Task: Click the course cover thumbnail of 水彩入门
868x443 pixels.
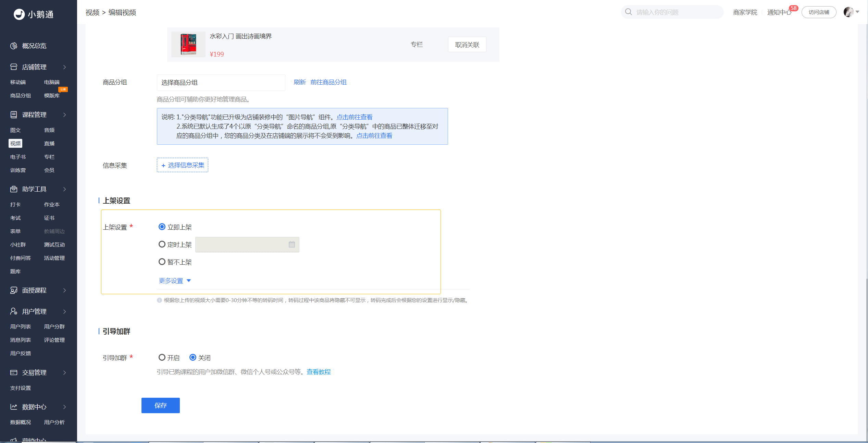Action: pyautogui.click(x=188, y=45)
